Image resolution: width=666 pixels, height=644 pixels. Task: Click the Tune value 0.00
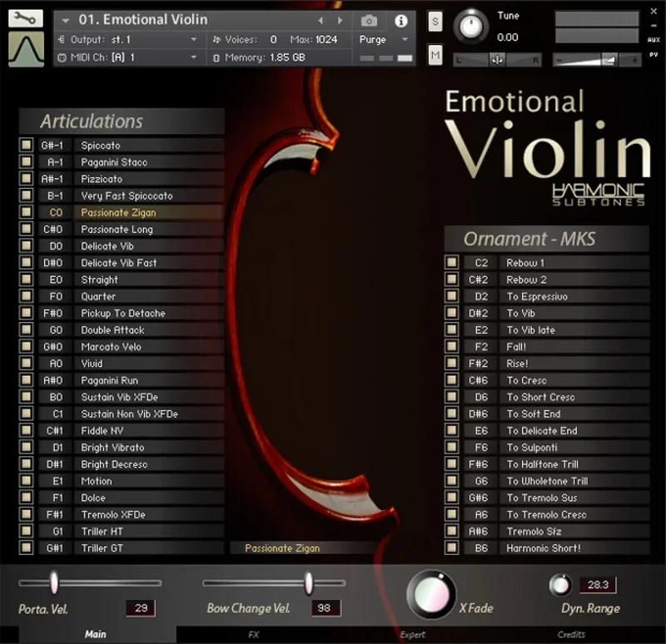(507, 37)
